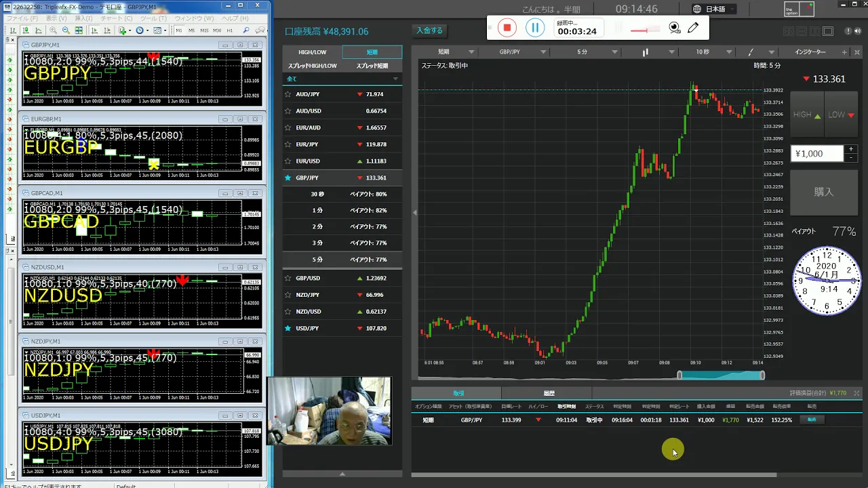Viewport: 868px width, 488px height.
Task: Expand the 全て asset filter dropdown
Action: point(342,79)
